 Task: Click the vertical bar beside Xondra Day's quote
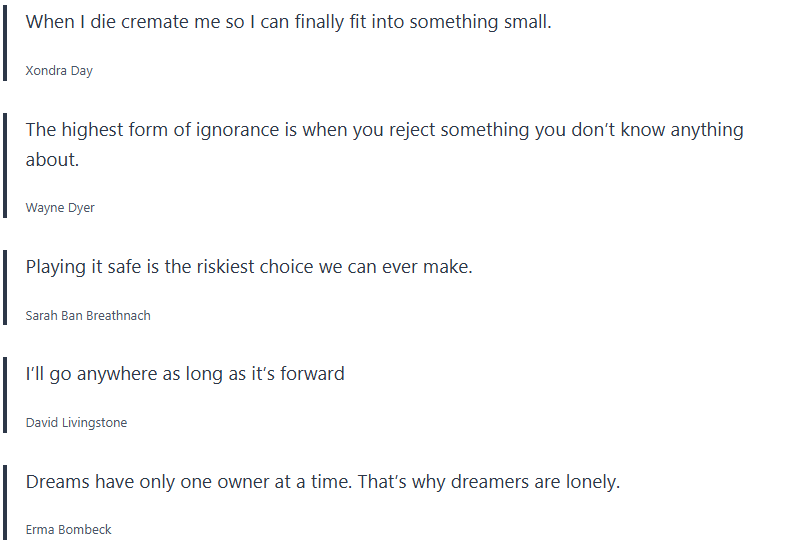click(x=5, y=45)
